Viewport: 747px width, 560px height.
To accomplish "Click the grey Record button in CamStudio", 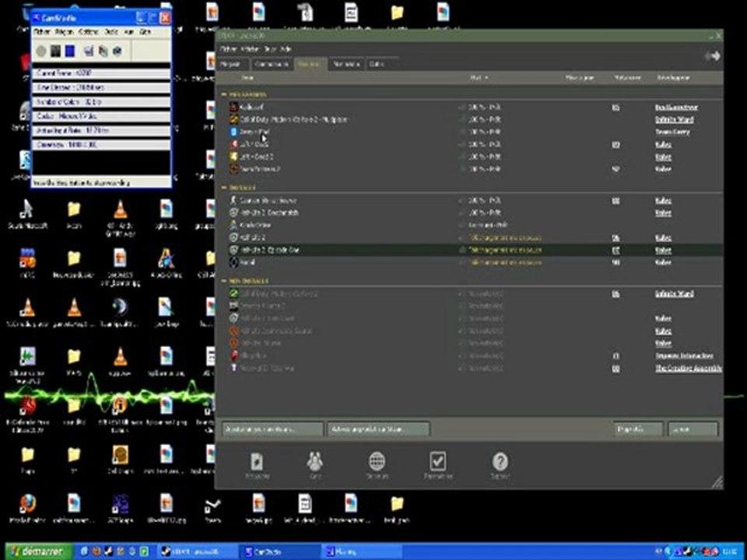I will (41, 51).
